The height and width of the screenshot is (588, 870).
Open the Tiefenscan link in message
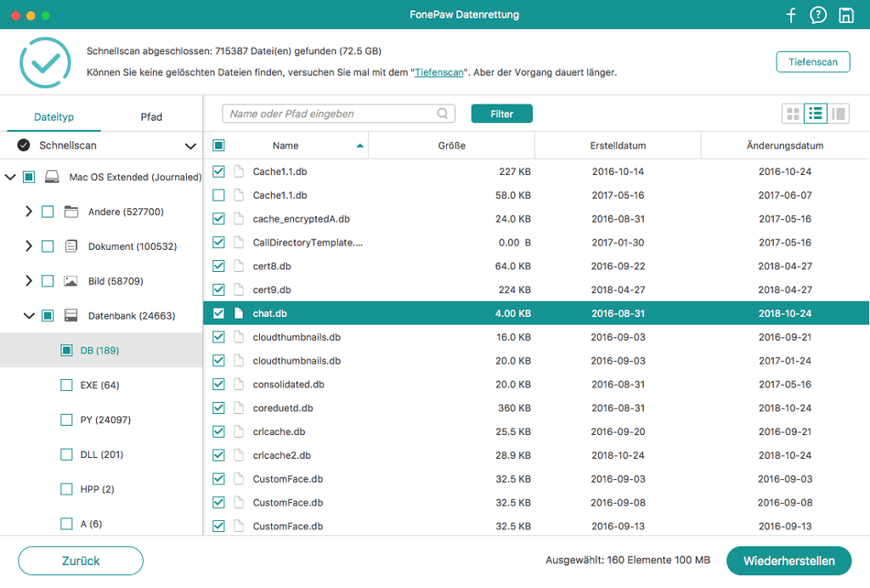pos(439,73)
